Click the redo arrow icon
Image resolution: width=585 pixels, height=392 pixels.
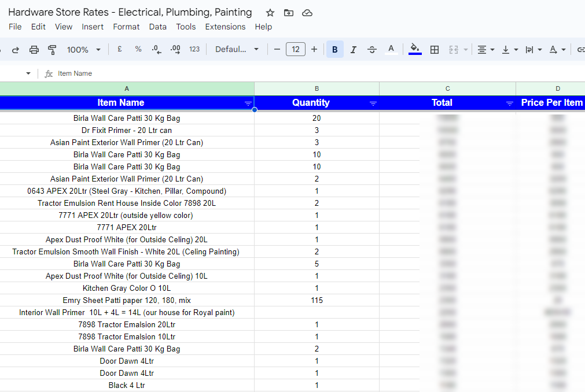(x=16, y=50)
